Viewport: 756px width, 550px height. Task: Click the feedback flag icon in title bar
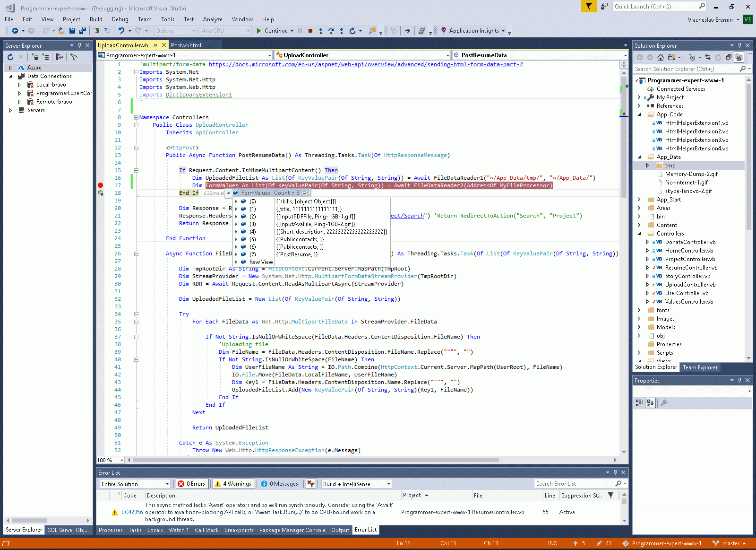coord(589,6)
